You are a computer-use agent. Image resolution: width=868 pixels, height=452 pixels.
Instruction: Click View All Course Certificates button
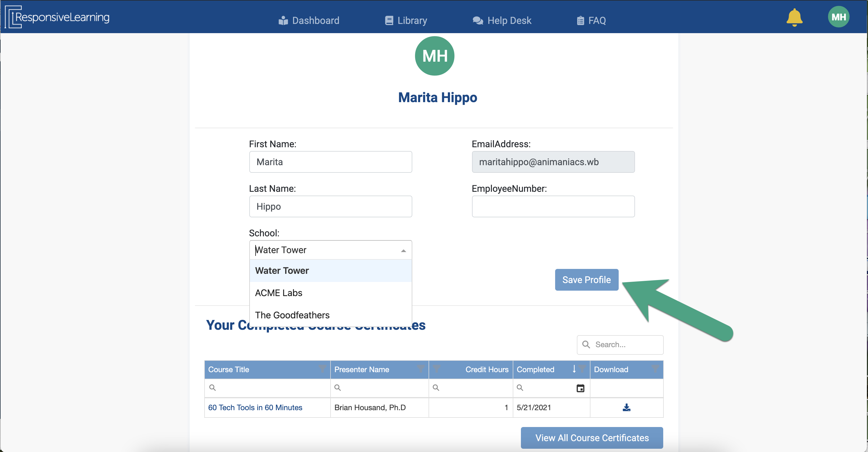(x=592, y=438)
